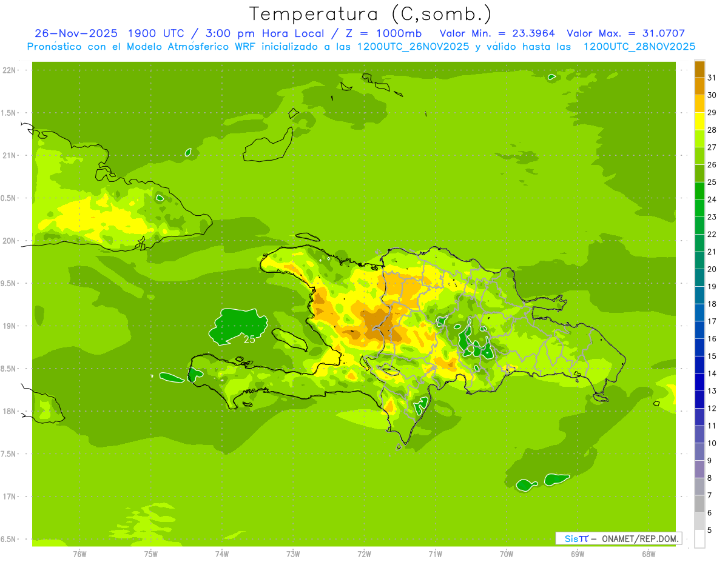
Task: Click the '18N' latitude axis label
Action: 10,411
